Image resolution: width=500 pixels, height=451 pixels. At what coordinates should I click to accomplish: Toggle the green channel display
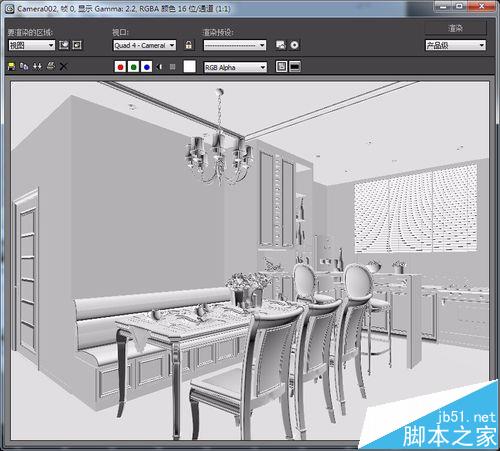133,67
